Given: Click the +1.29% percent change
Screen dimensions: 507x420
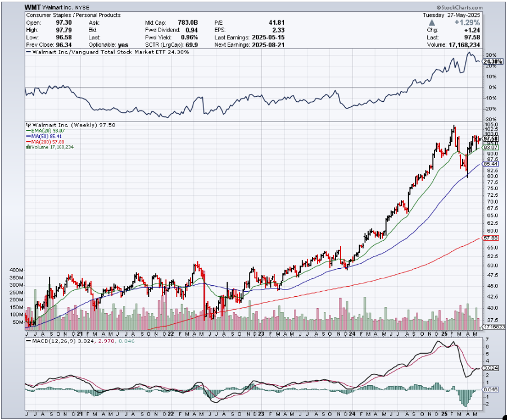Looking at the screenshot, I should (467, 22).
